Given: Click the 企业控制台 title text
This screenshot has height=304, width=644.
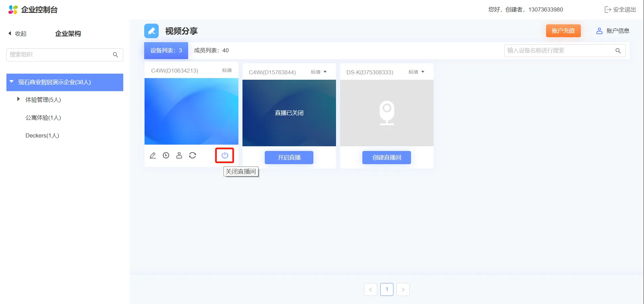Looking at the screenshot, I should coord(39,9).
